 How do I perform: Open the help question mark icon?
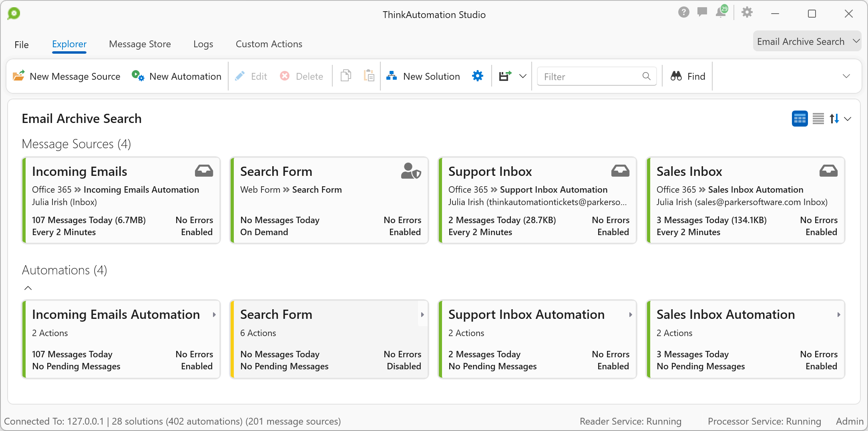point(684,12)
